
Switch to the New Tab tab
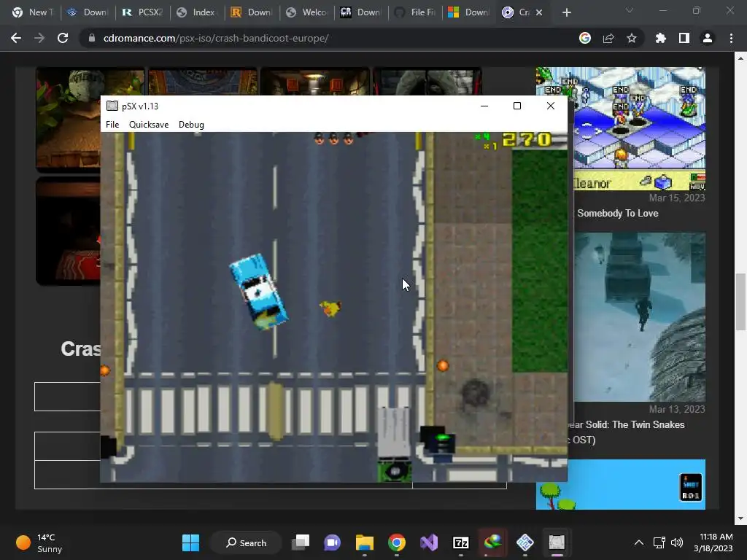coord(31,12)
